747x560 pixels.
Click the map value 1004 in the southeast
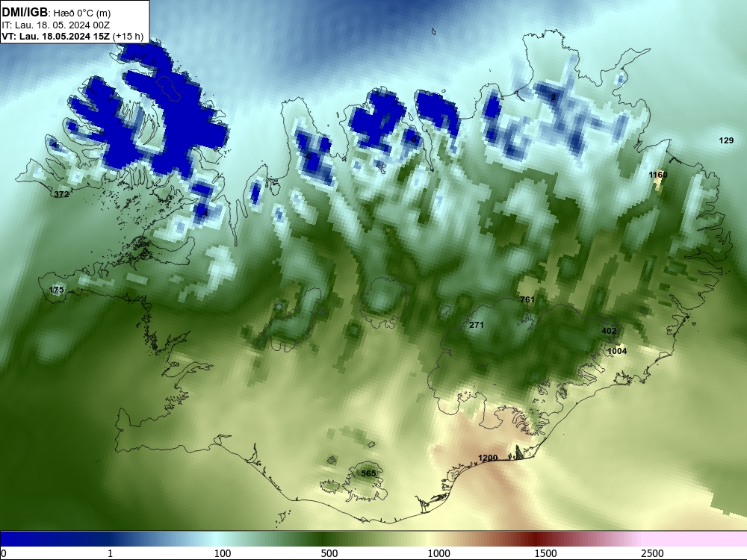(617, 351)
